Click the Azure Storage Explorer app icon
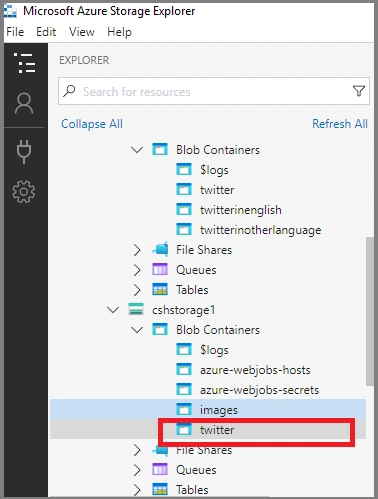Viewport: 378px width, 499px height. click(10, 11)
